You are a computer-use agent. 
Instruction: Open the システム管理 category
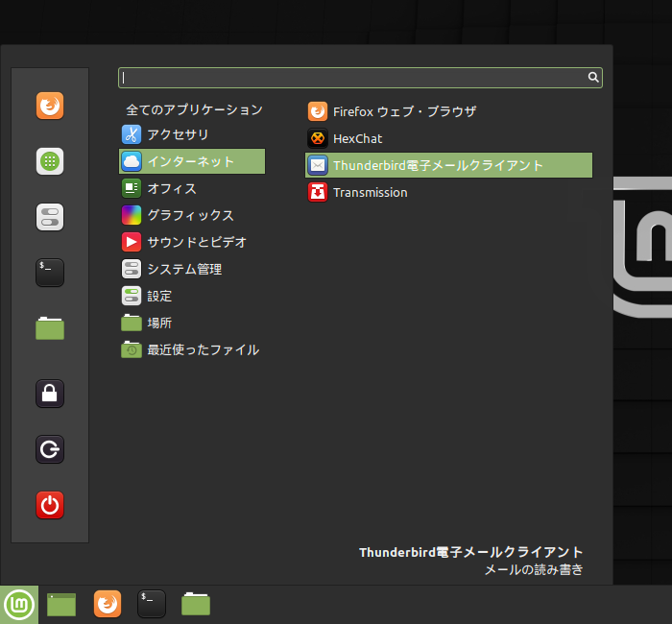point(192,269)
